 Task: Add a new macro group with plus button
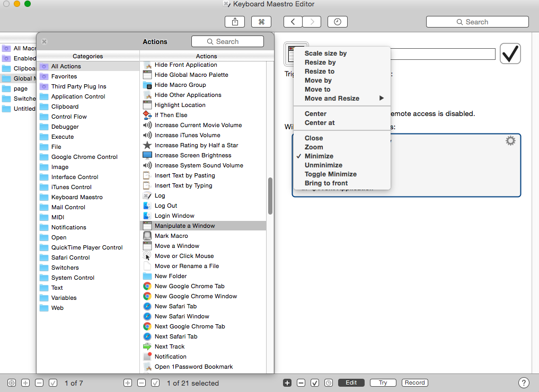(x=25, y=382)
